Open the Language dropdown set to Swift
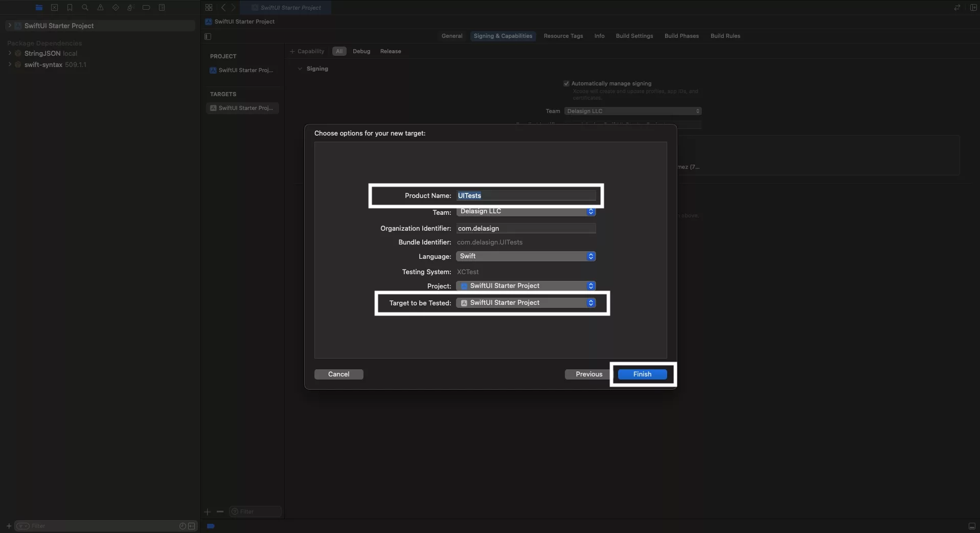Viewport: 980px width, 533px height. tap(526, 256)
